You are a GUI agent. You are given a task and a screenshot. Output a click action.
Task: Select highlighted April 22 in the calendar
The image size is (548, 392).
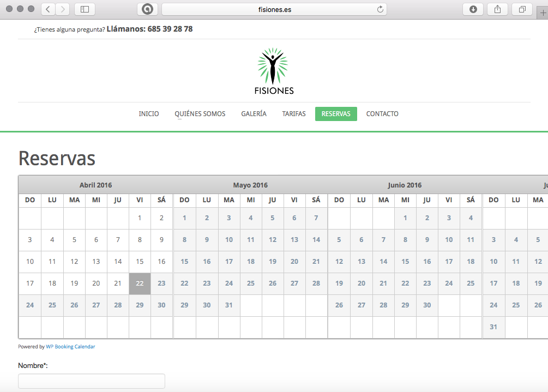pyautogui.click(x=140, y=284)
